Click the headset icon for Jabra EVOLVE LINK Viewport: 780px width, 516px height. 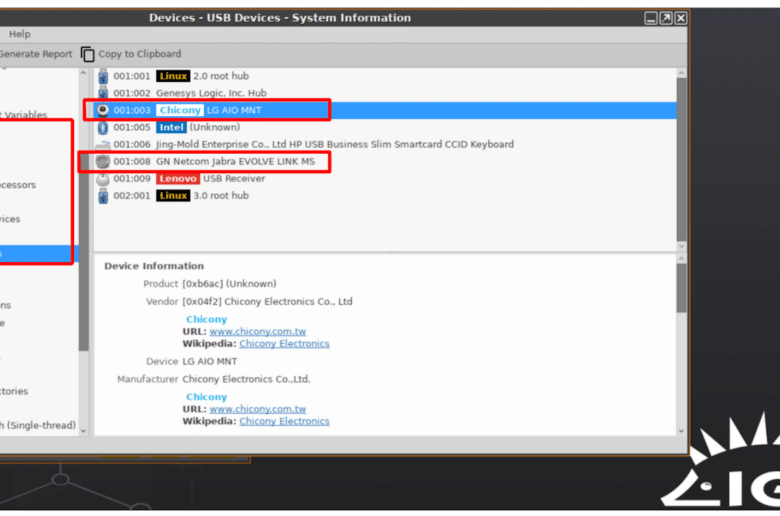[103, 161]
